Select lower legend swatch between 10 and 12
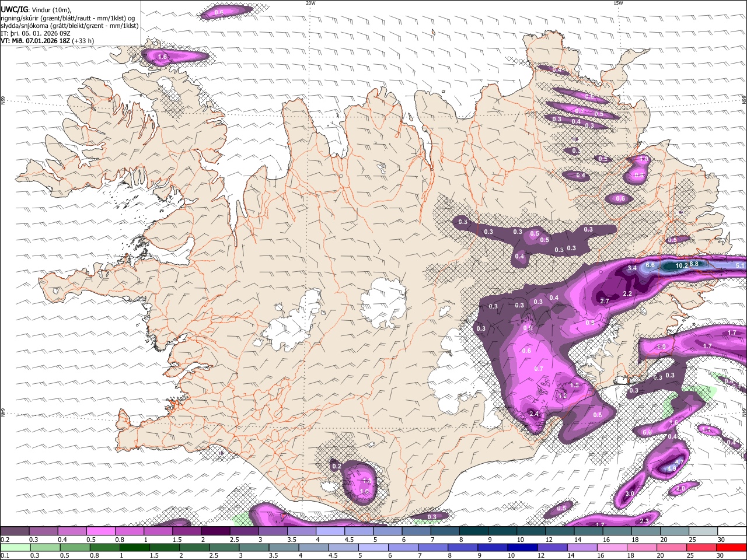747x560 pixels. pos(523,547)
